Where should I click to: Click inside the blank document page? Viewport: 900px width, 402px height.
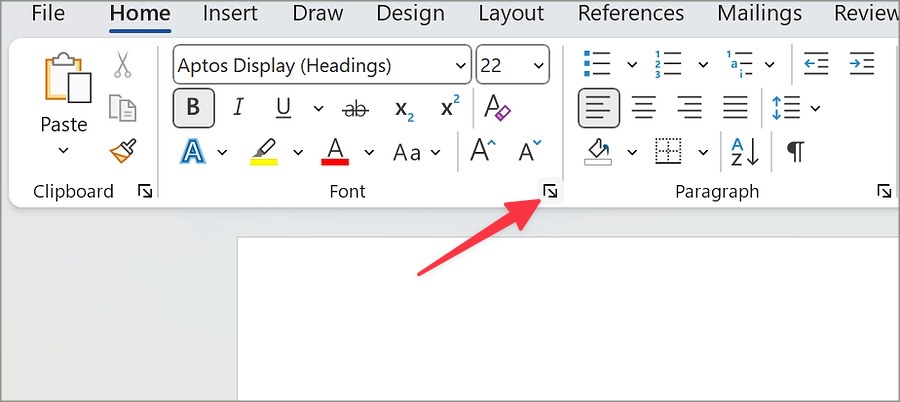560,320
